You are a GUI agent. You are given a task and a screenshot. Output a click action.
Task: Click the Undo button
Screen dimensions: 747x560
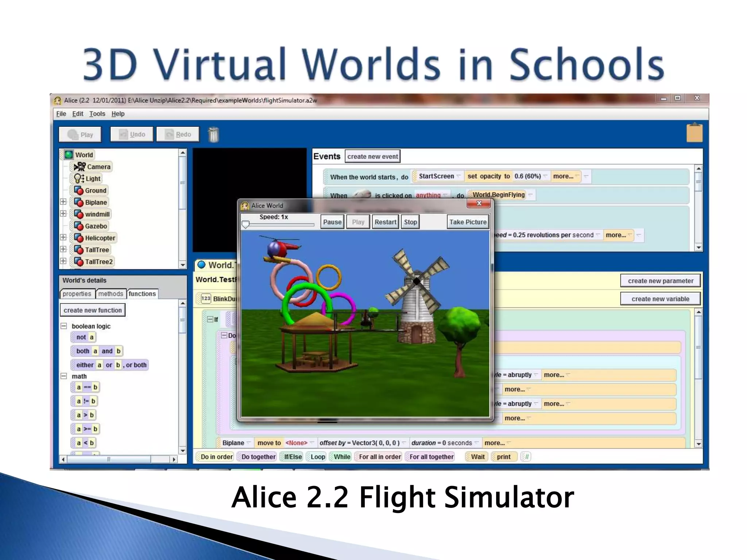click(132, 134)
